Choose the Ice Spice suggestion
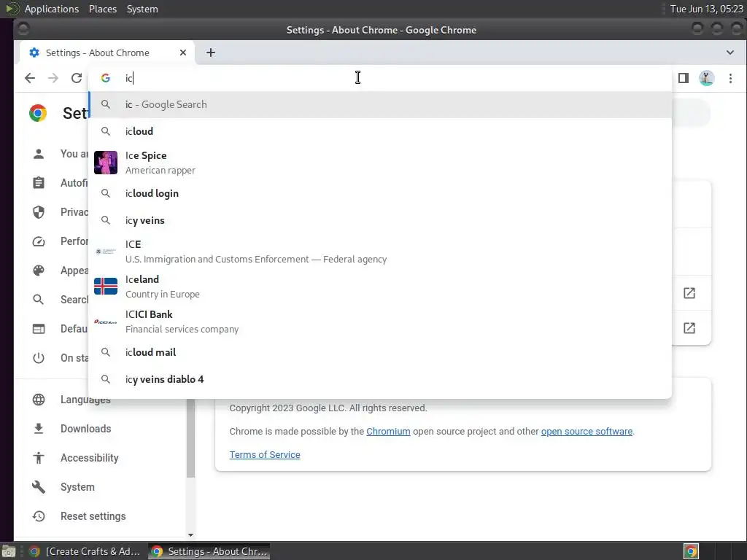747x560 pixels. [380, 163]
